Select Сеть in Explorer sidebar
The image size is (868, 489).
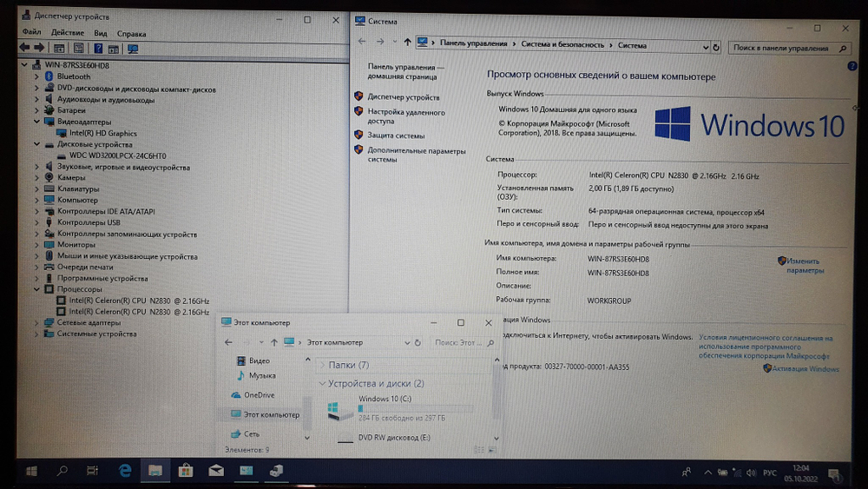pos(252,434)
